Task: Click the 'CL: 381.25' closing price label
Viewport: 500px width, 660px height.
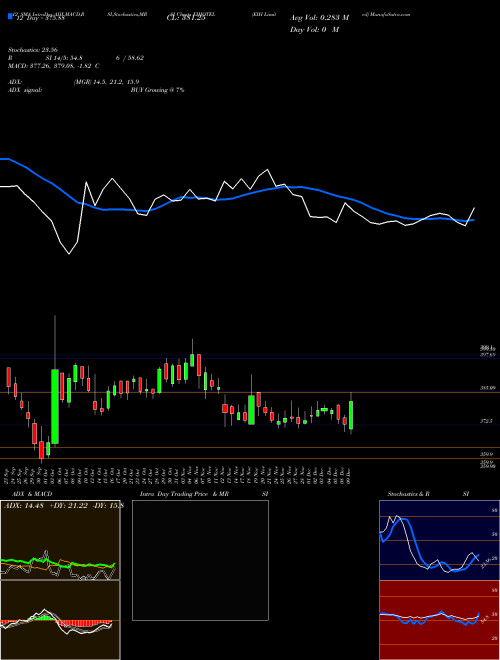Action: point(186,18)
